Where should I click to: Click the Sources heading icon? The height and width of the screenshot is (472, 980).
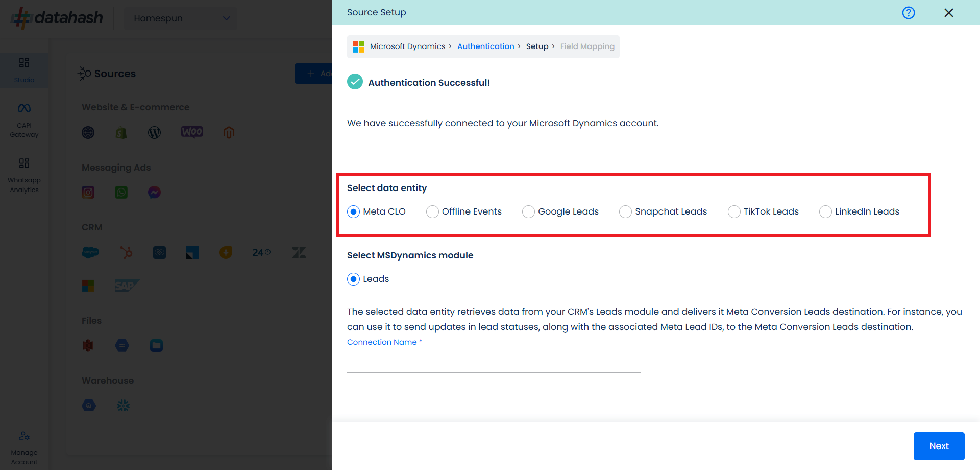(x=84, y=74)
